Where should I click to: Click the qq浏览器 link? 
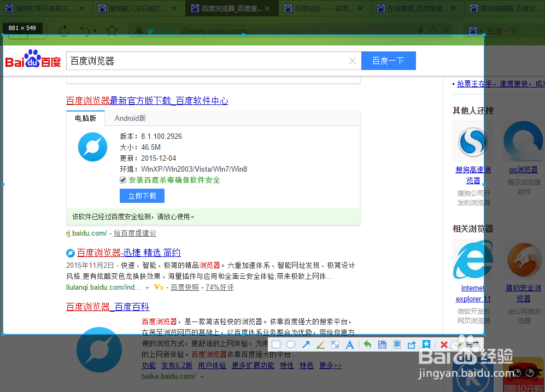pos(523,169)
